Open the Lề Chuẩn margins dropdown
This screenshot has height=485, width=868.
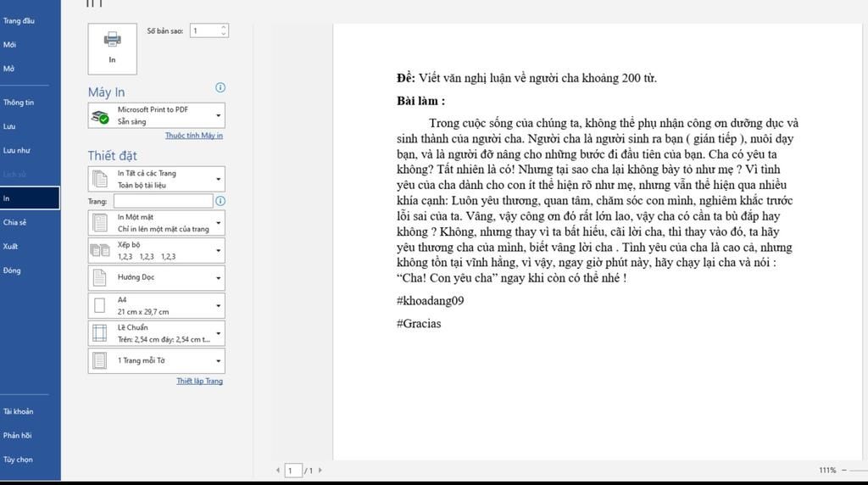click(157, 333)
